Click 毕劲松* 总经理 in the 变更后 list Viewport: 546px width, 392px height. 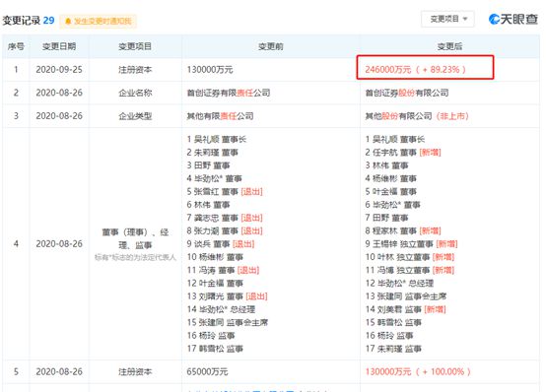tap(399, 284)
